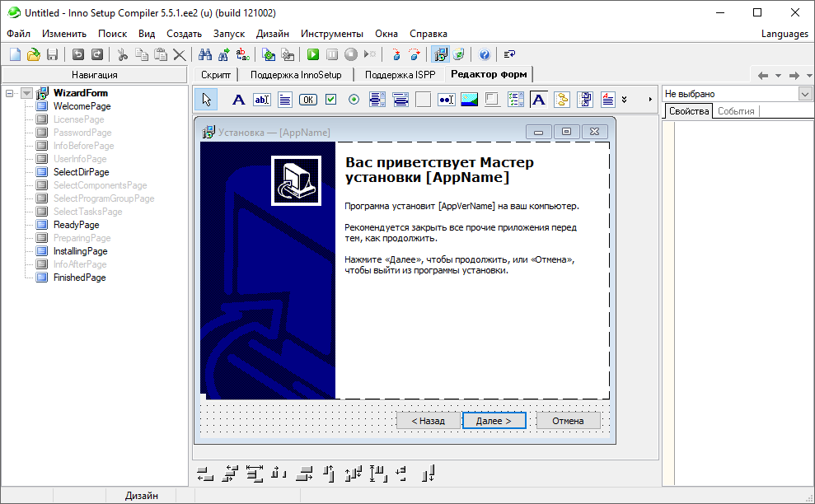Screen dimensions: 815x504
Task: Select the ListBox component tool
Action: (377, 100)
